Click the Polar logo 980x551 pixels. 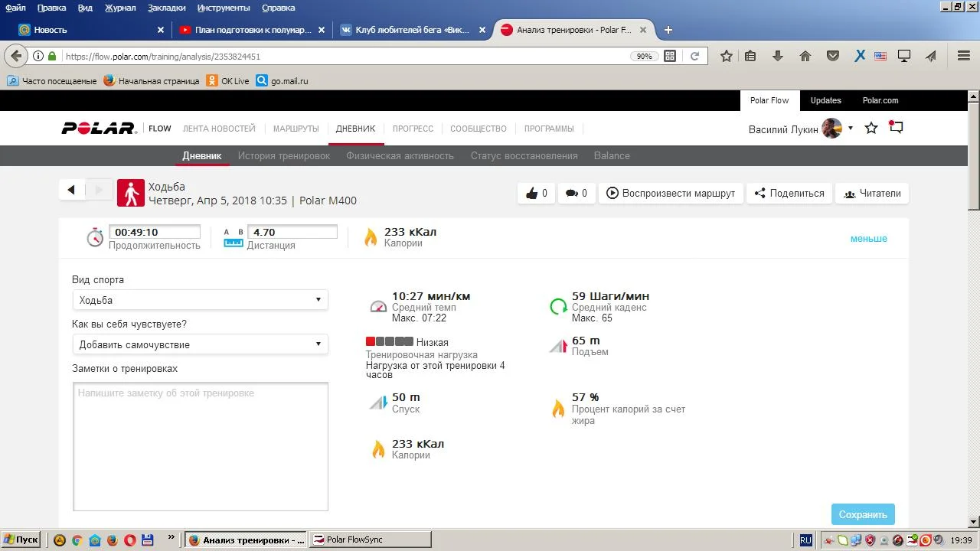(x=98, y=129)
